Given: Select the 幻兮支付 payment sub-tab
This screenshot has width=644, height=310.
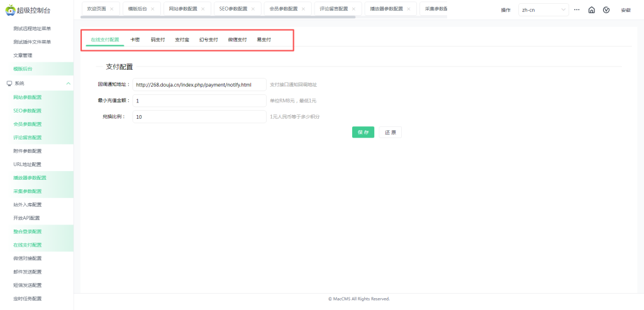Looking at the screenshot, I should (x=209, y=40).
